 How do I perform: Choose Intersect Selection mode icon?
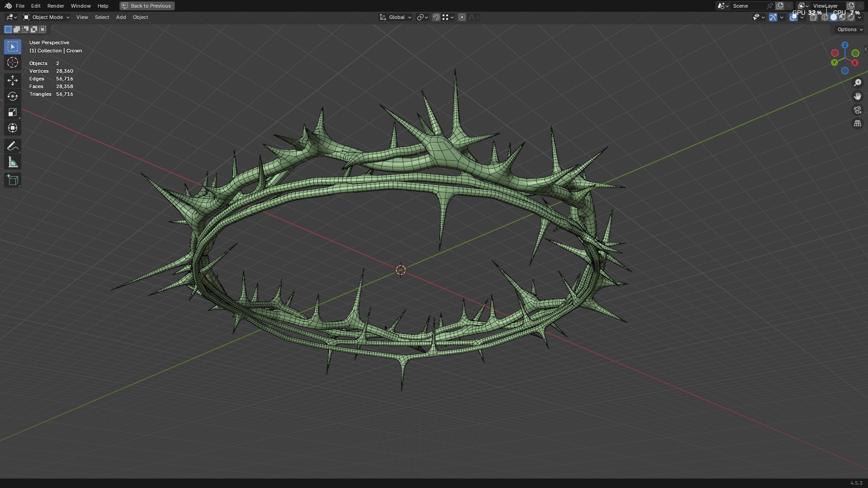(x=42, y=29)
